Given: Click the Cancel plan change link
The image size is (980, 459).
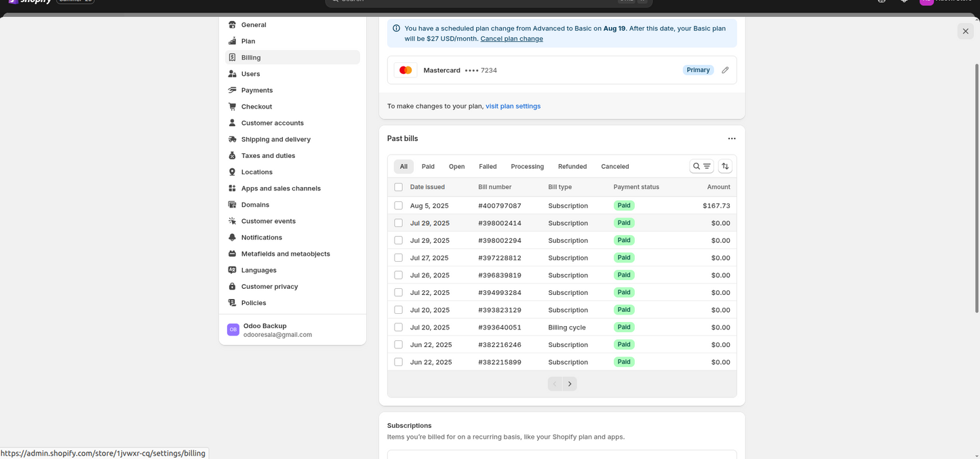Looking at the screenshot, I should (x=511, y=39).
